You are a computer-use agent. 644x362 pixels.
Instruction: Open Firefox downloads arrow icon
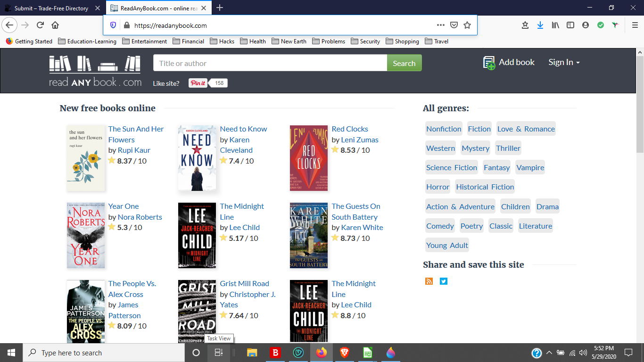click(540, 25)
